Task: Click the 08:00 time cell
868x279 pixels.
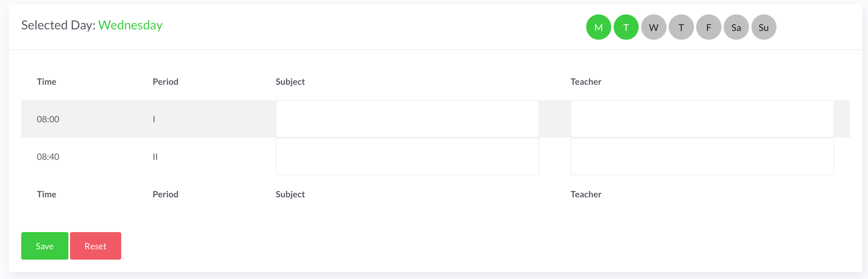Action: (x=48, y=119)
